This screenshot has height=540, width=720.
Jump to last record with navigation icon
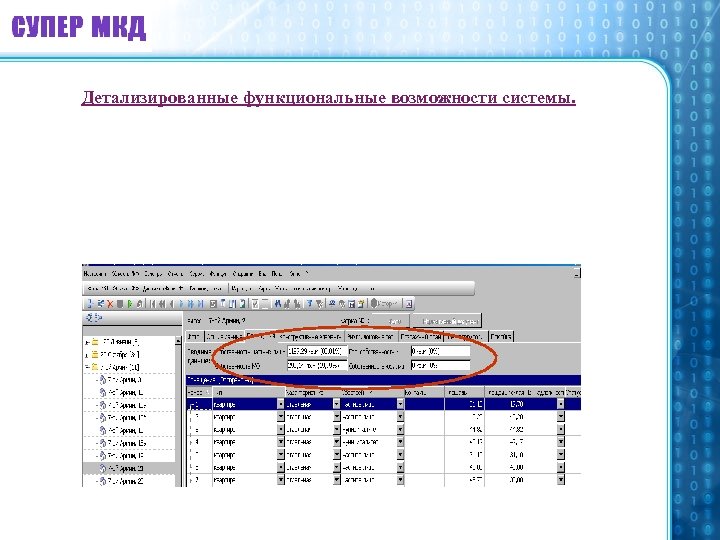tap(200, 304)
